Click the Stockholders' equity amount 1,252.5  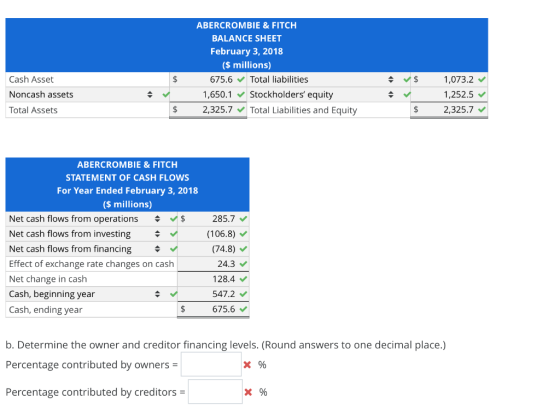point(449,95)
